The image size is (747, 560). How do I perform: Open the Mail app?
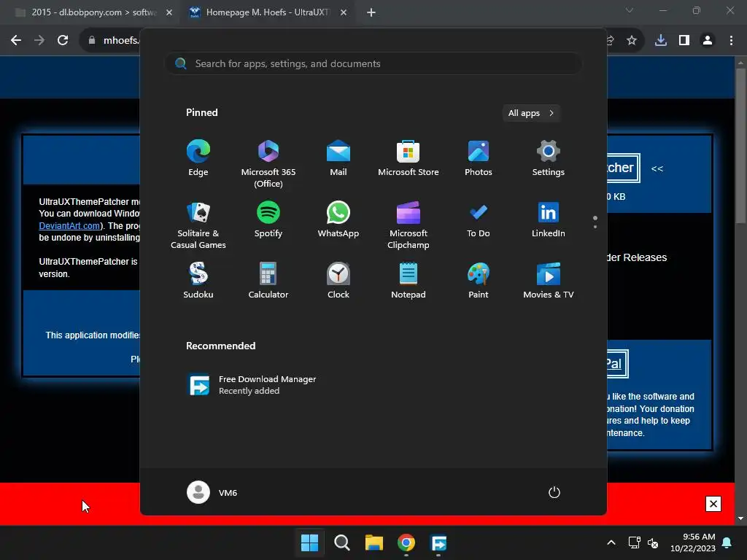[x=338, y=158]
